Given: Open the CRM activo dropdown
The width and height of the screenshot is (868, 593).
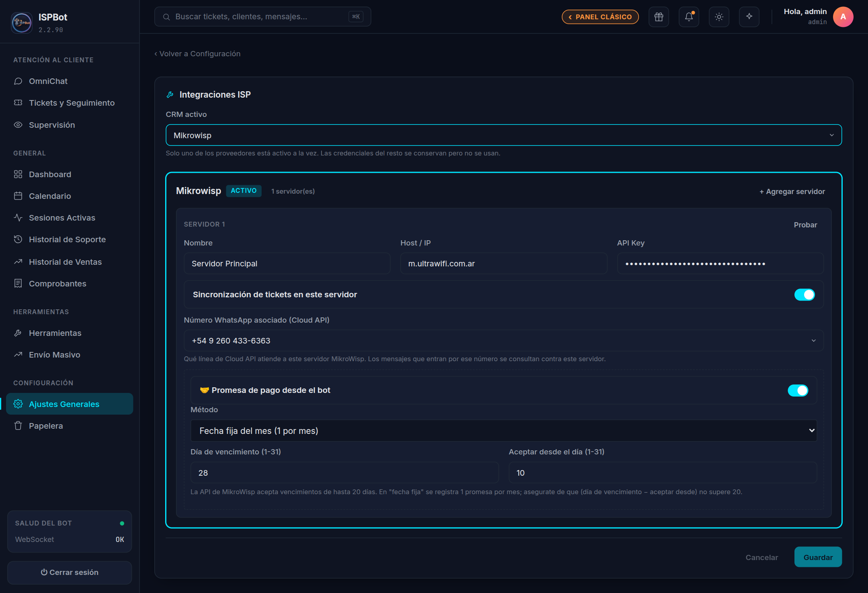Looking at the screenshot, I should (504, 135).
